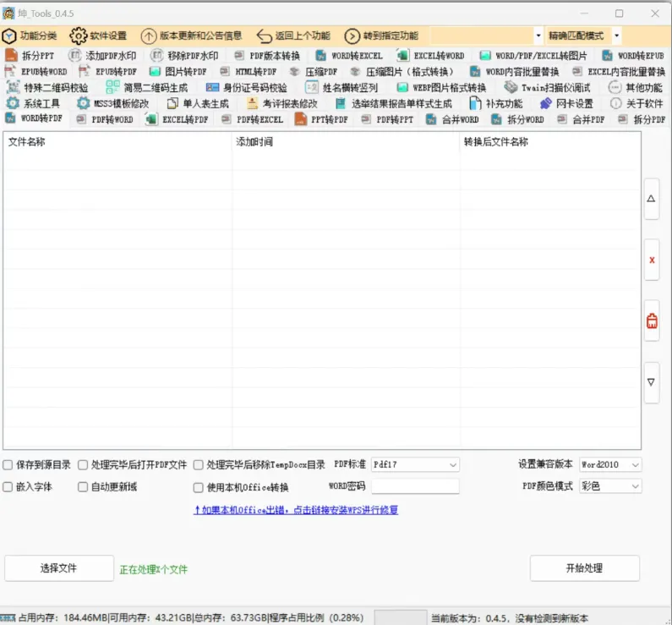Click the WORD密码 input field

pyautogui.click(x=415, y=486)
